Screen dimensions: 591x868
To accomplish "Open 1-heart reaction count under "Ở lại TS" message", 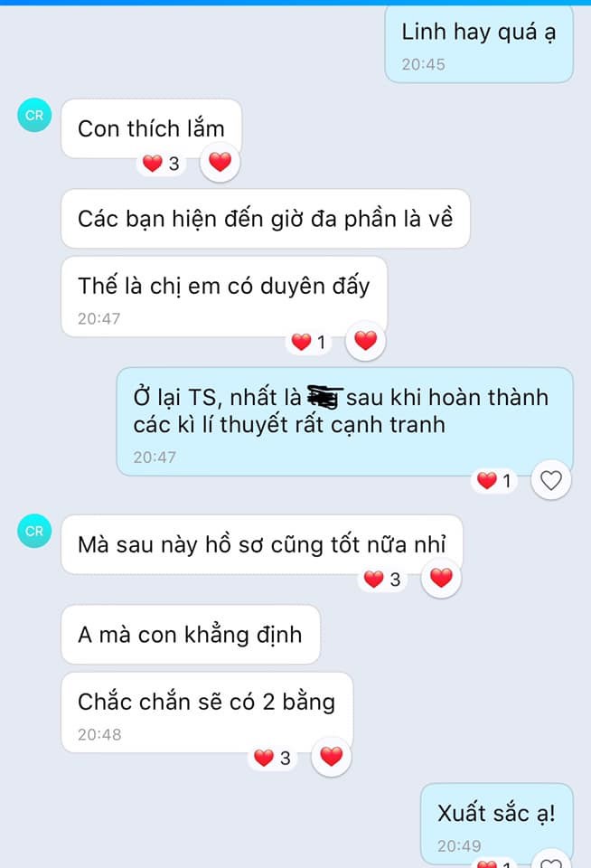I will point(494,481).
